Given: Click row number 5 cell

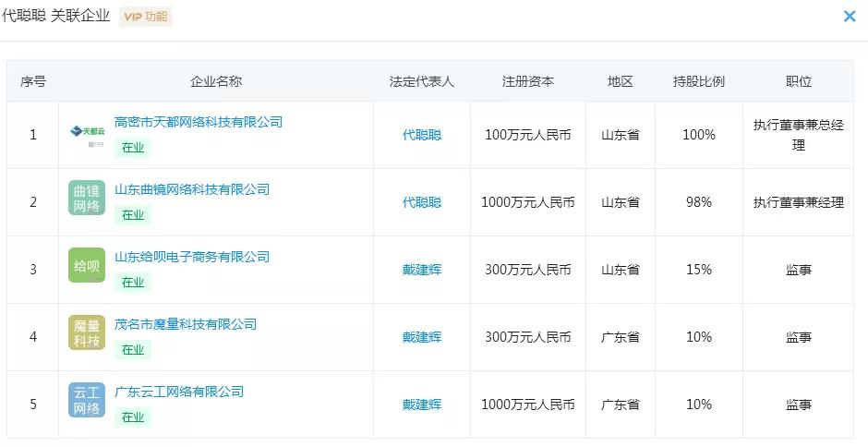Looking at the screenshot, I should pyautogui.click(x=32, y=405).
